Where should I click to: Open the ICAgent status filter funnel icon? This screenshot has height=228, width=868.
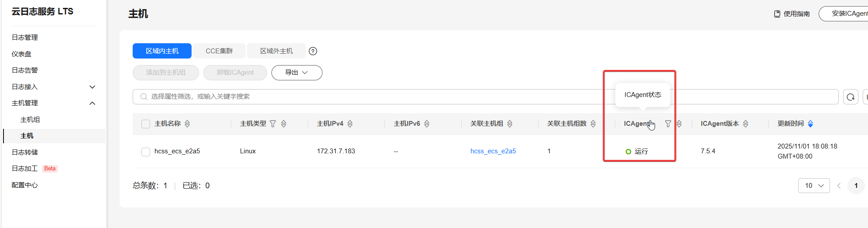click(x=668, y=124)
